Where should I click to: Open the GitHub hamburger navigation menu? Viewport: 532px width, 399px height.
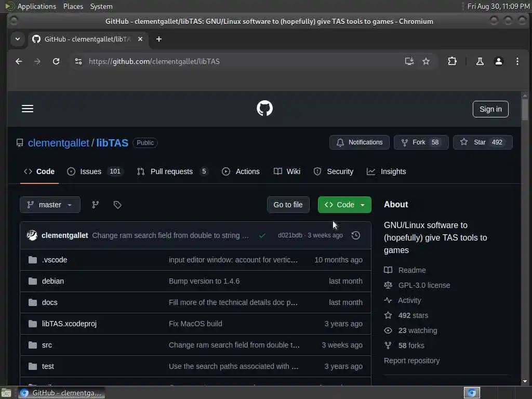tap(28, 109)
